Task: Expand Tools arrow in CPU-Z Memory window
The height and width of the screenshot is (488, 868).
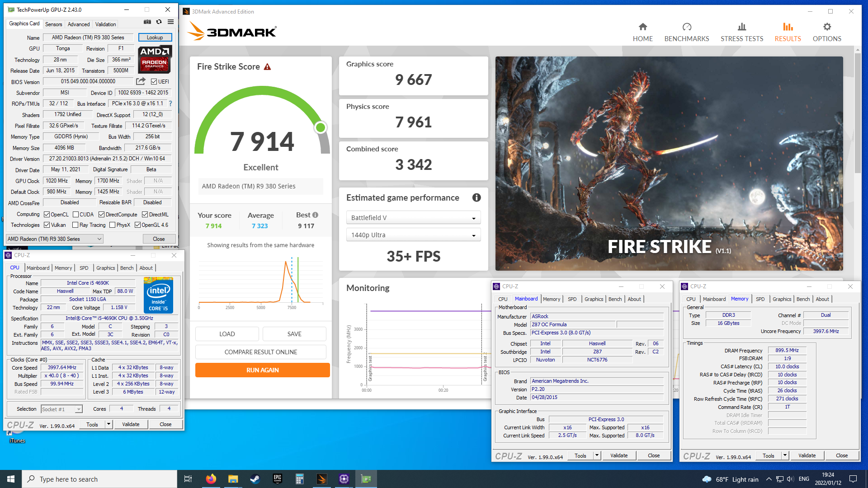Action: click(785, 455)
